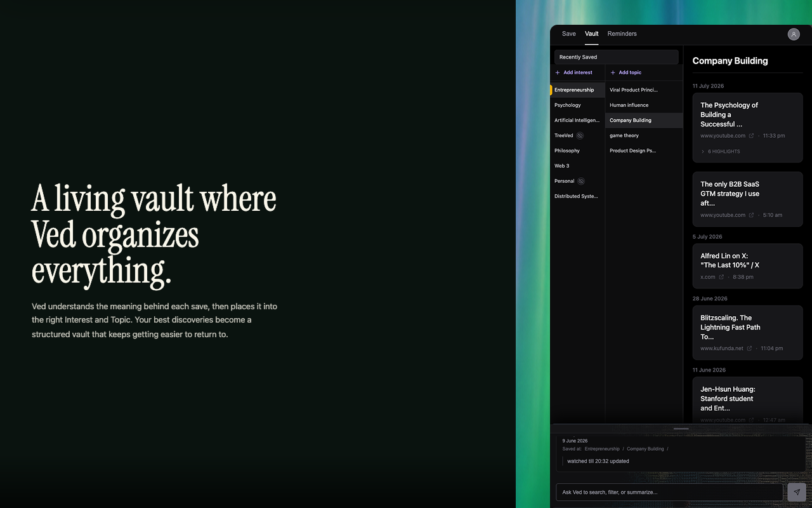Open the Philosophy interest
Screen dimensions: 812x508
(577, 151)
